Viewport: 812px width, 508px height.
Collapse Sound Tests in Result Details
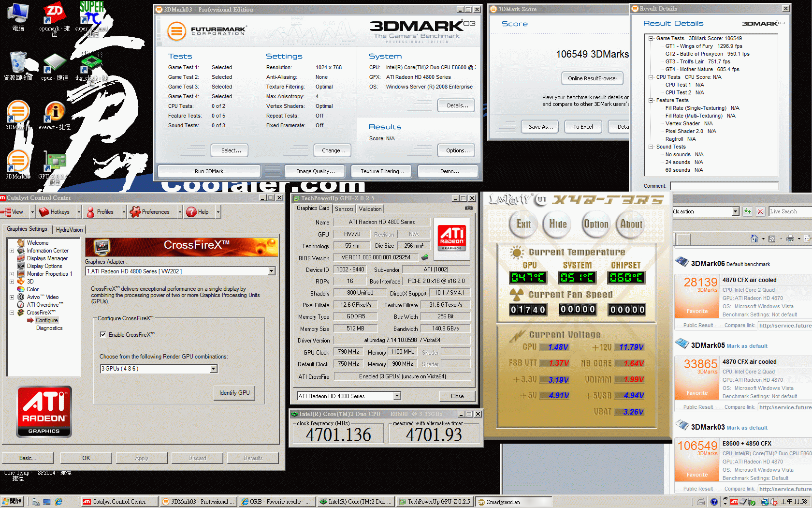(x=651, y=147)
